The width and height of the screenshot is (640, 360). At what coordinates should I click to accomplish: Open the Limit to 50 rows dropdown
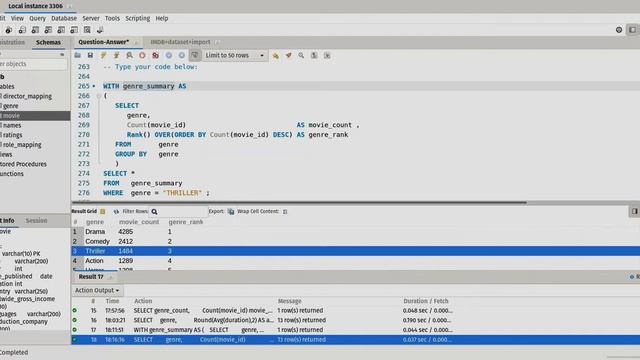[234, 55]
